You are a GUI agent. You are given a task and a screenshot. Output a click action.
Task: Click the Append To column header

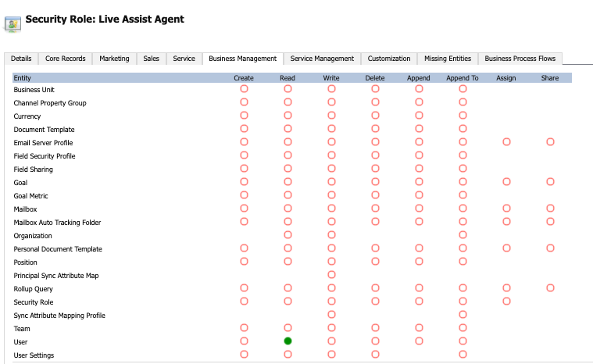tap(463, 78)
